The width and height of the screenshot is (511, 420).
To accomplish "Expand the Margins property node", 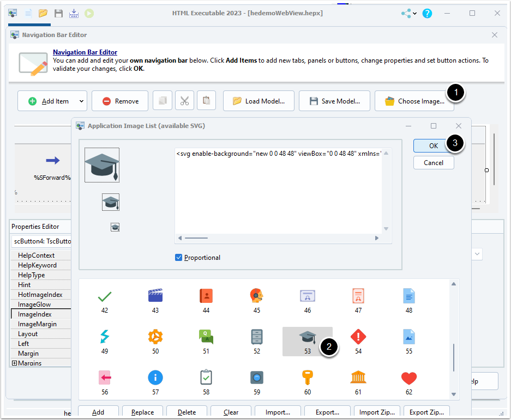I will tap(14, 363).
